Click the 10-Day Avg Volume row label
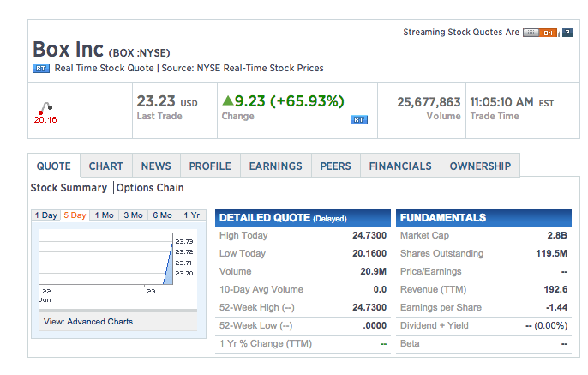 261,289
